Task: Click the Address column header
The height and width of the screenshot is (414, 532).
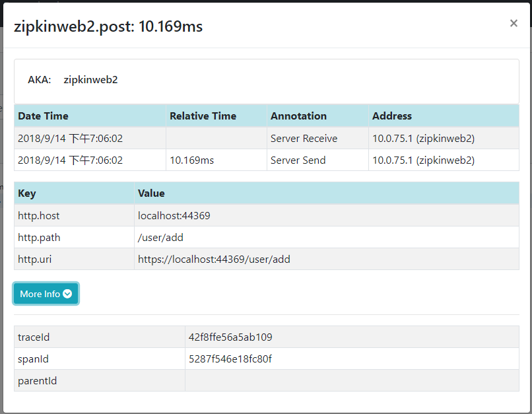Action: point(392,116)
